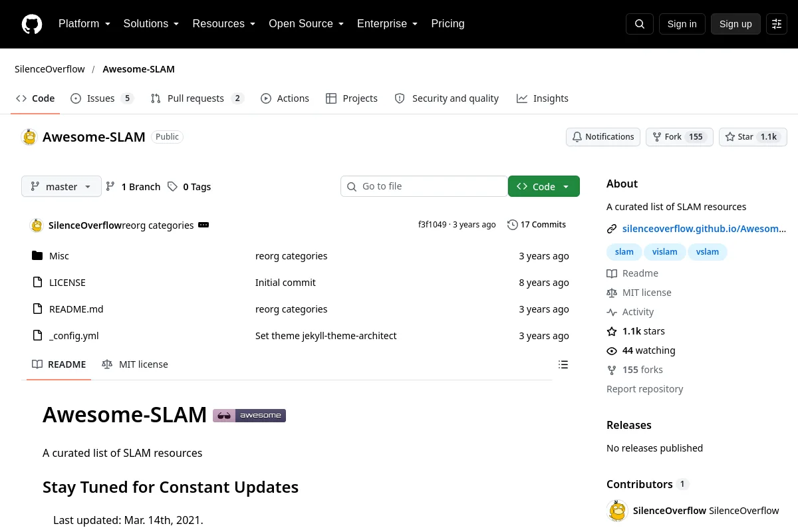Viewport: 798px width, 532px height.
Task: Click the Fork 155 button
Action: click(680, 137)
